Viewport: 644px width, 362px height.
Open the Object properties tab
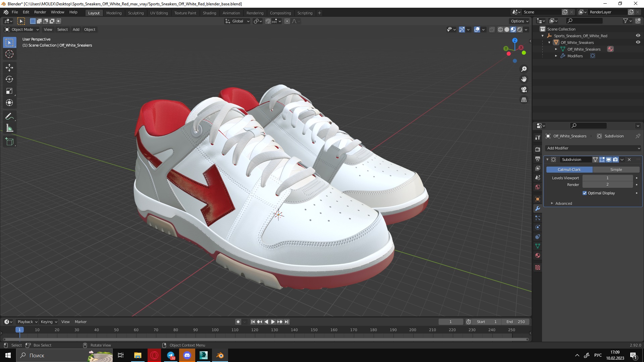click(538, 199)
